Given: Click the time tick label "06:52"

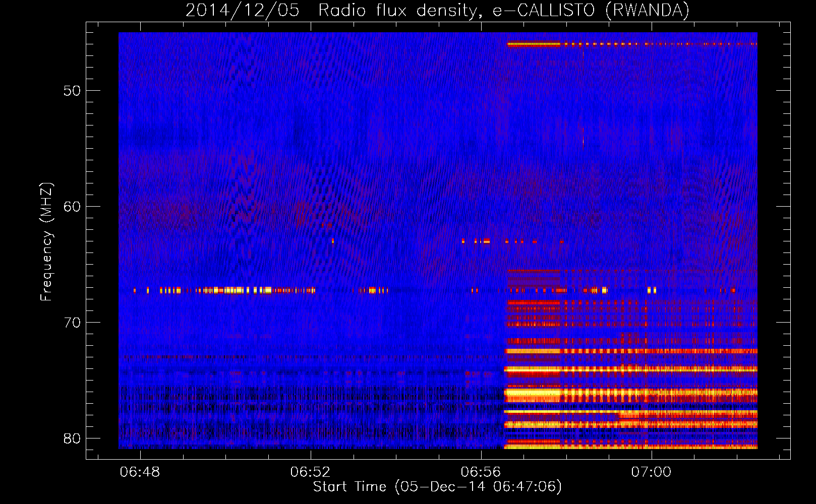Looking at the screenshot, I should (x=311, y=472).
